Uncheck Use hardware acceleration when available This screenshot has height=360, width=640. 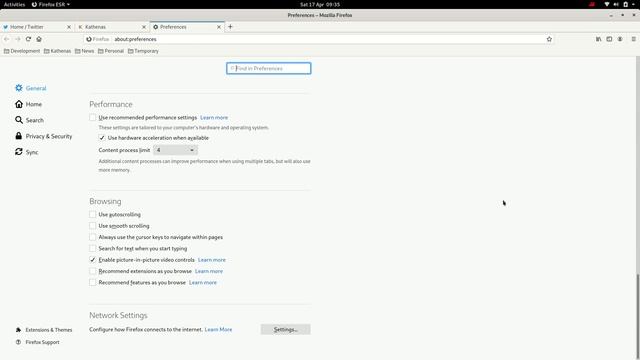click(102, 138)
